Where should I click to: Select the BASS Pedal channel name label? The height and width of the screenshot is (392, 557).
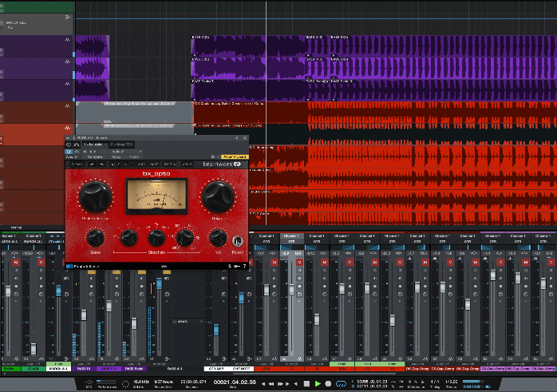(x=134, y=369)
